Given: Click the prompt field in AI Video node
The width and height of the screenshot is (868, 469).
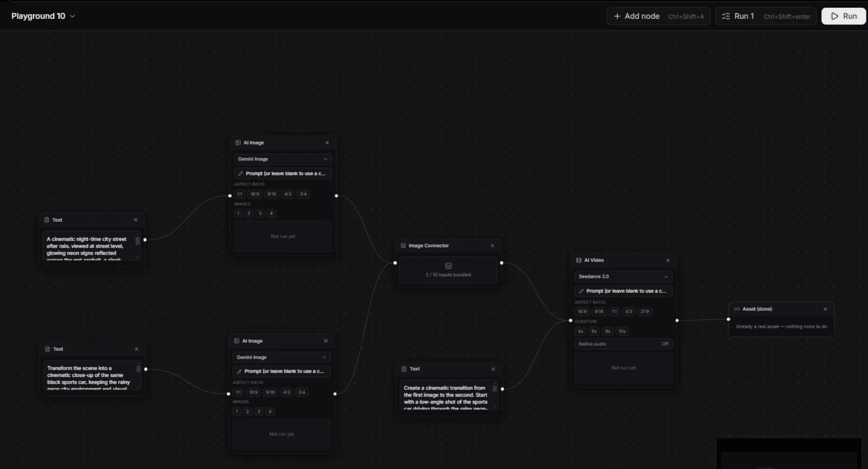Looking at the screenshot, I should (624, 291).
